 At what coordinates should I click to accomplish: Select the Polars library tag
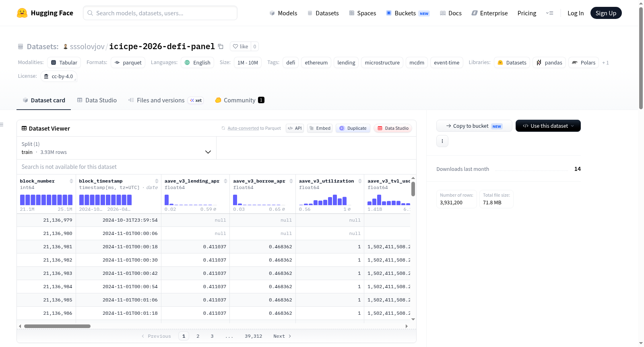point(584,62)
